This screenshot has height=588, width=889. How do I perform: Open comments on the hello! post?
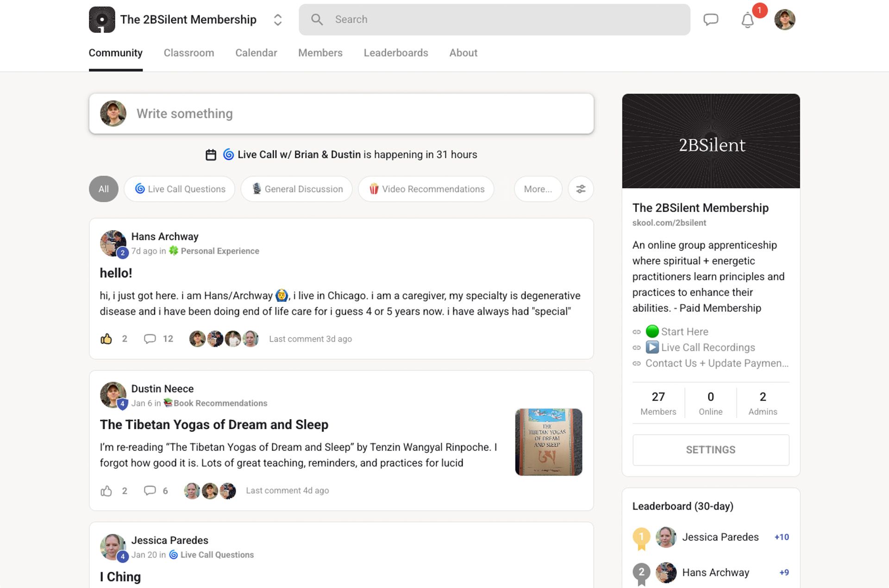(150, 339)
